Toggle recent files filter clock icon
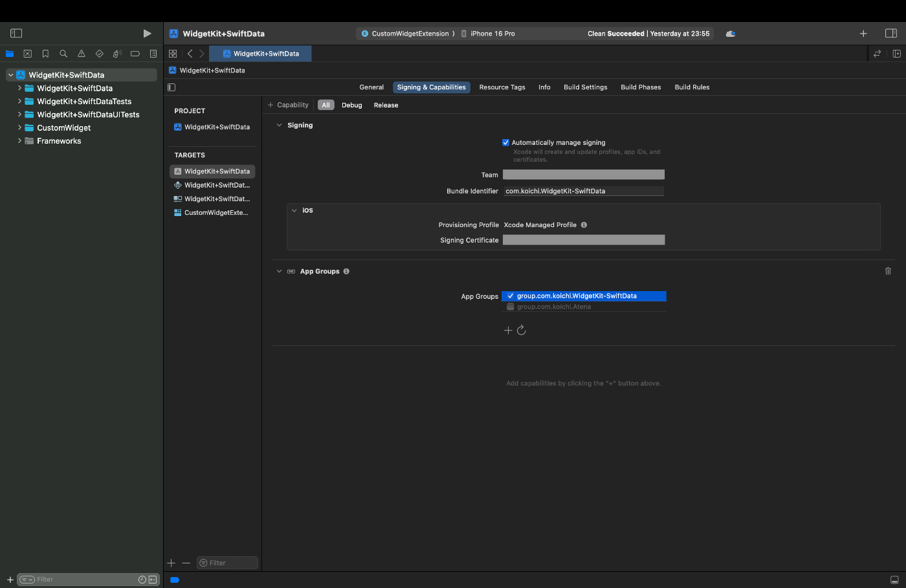The width and height of the screenshot is (906, 588). pyautogui.click(x=142, y=580)
